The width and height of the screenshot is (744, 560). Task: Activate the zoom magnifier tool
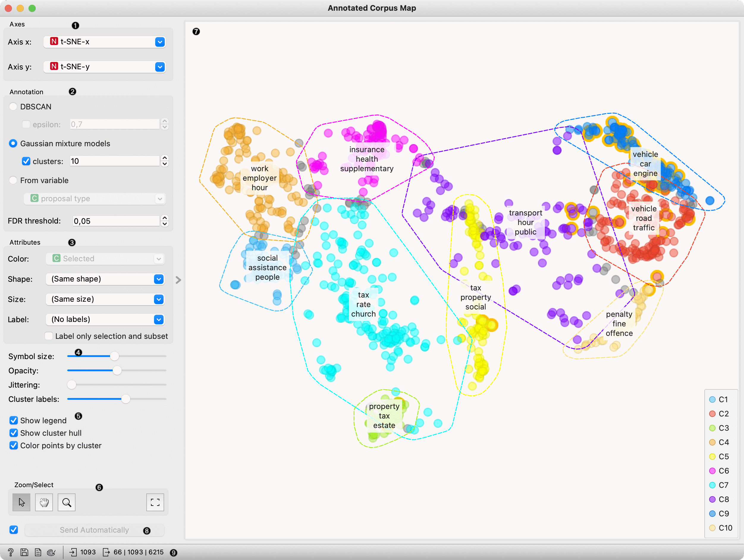click(x=66, y=502)
